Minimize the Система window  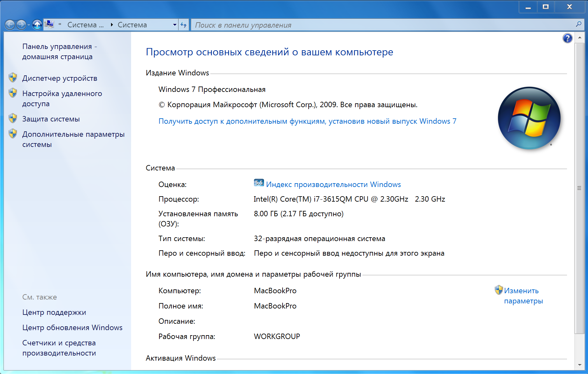528,7
